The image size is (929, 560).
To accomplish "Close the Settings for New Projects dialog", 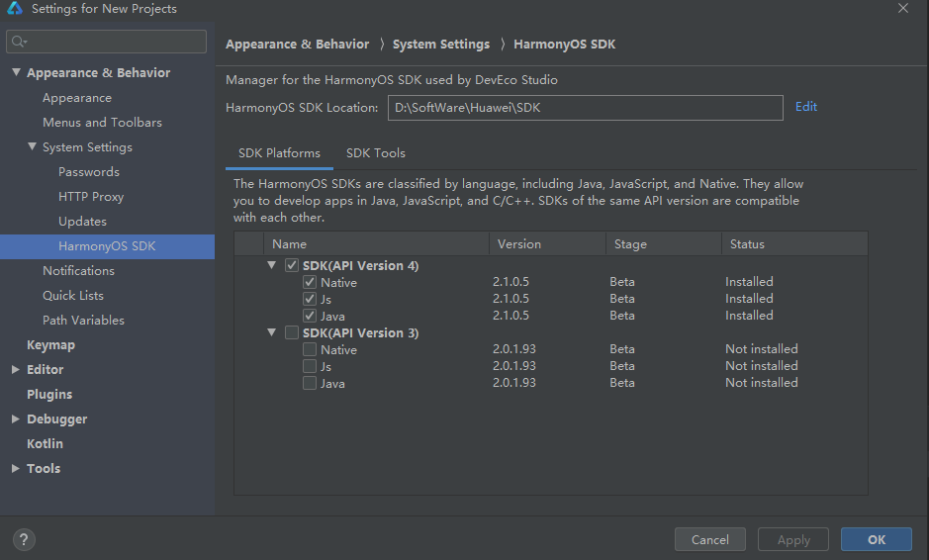I will (903, 8).
